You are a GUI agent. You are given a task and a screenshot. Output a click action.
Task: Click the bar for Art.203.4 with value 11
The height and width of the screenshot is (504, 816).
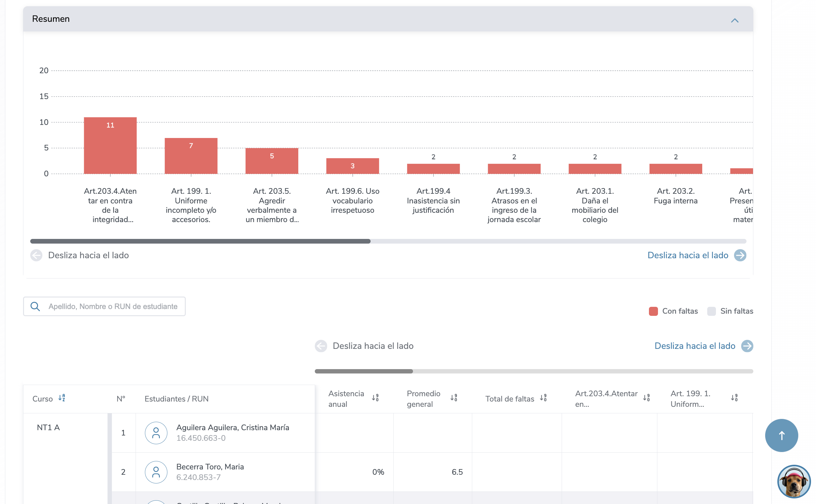coord(110,146)
